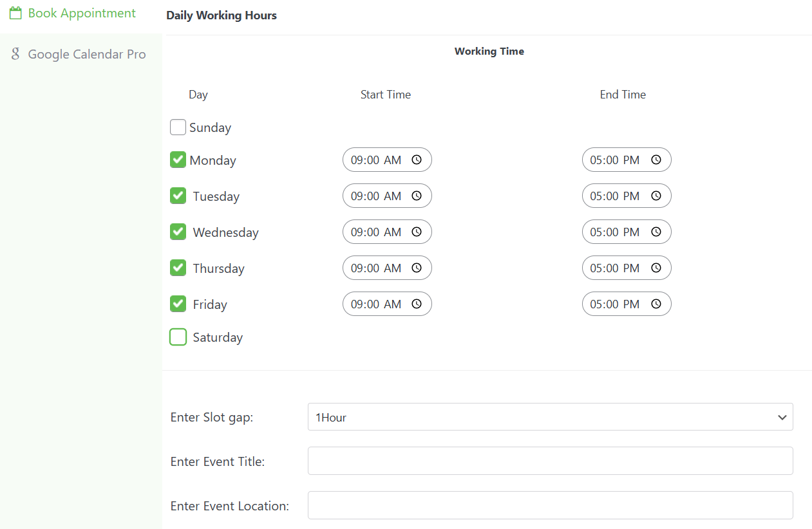This screenshot has height=529, width=812.
Task: Click the green calendar icon beside Book Appointment
Action: [15, 12]
